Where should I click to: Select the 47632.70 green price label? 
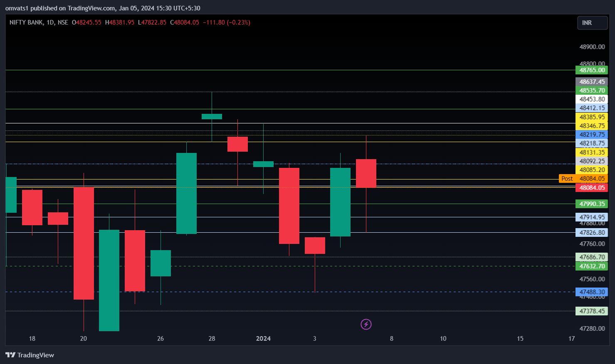tap(592, 266)
